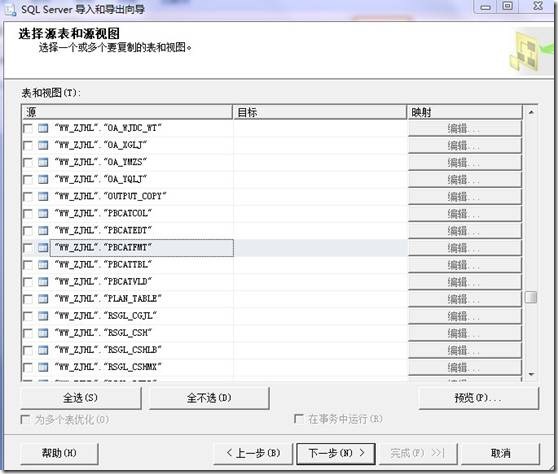The height and width of the screenshot is (474, 558).
Task: Open 预览(P)... preview button
Action: [479, 398]
